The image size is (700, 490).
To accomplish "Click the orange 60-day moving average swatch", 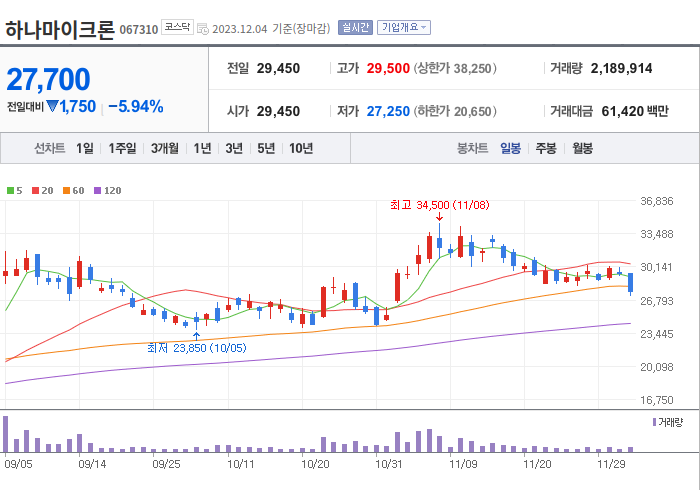I will [x=67, y=191].
